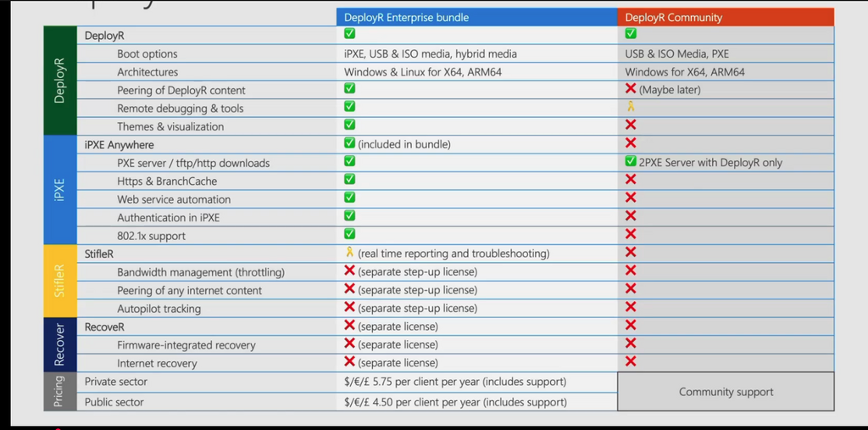Click Enterprise check mark for Remote debugging & tools
Screen dimensions: 868x430
point(349,106)
